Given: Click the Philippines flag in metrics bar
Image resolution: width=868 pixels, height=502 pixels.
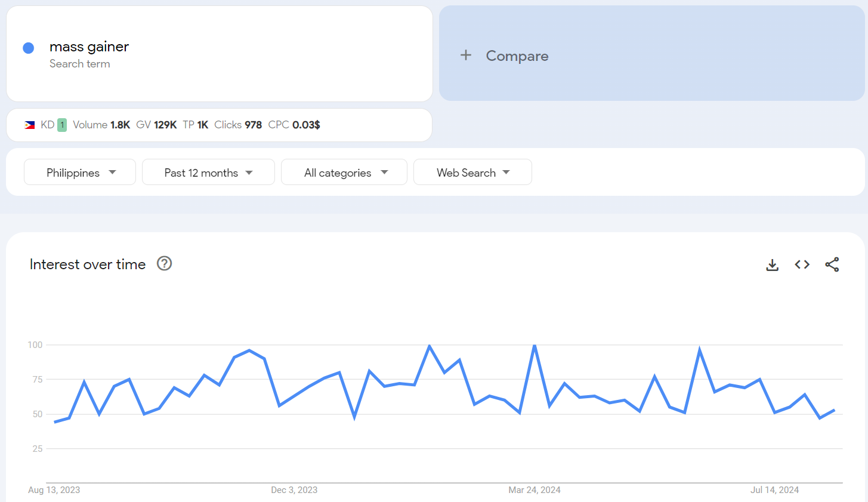Looking at the screenshot, I should tap(30, 125).
